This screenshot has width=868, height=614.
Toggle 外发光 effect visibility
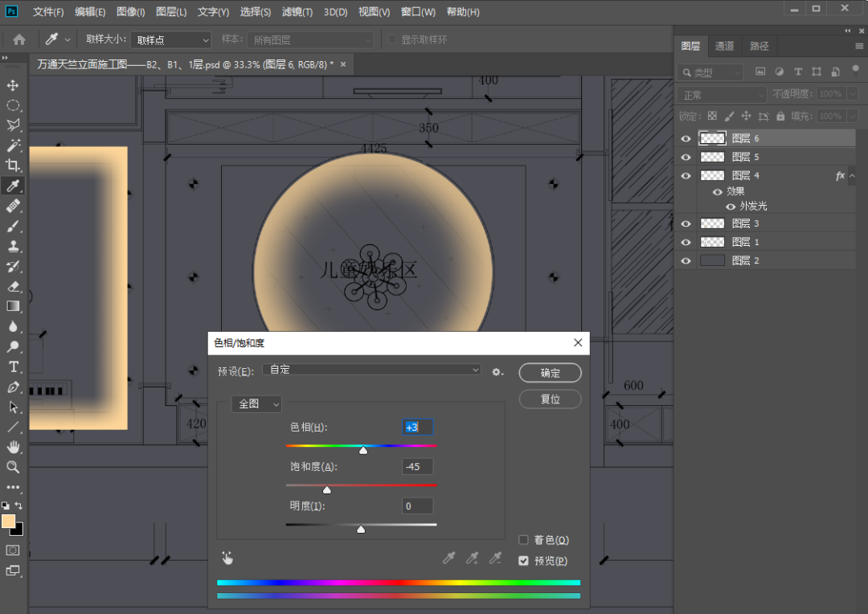730,207
